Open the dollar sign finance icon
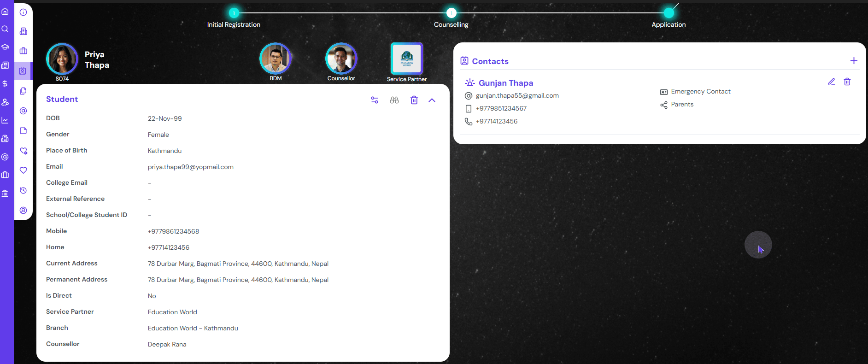Viewport: 868px width, 364px height. click(x=5, y=83)
